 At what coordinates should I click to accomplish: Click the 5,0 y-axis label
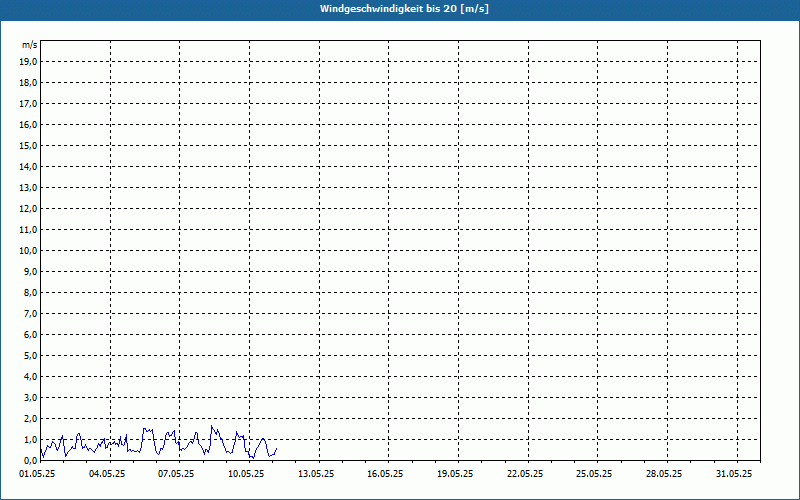[x=30, y=356]
